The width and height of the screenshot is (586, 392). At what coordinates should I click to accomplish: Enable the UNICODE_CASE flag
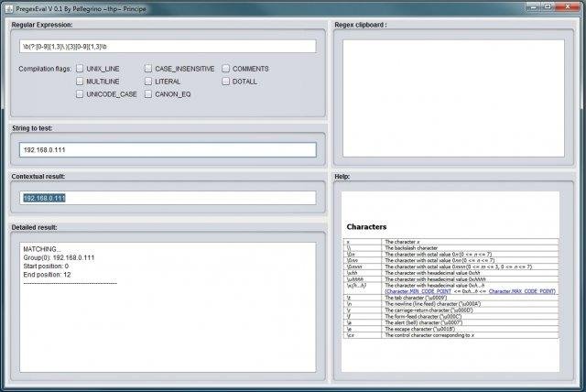point(80,93)
